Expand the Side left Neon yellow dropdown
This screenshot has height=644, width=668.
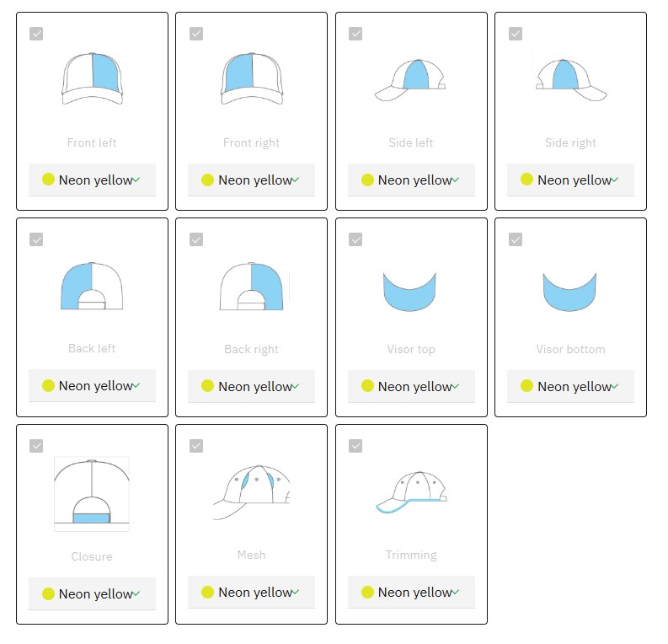[411, 180]
